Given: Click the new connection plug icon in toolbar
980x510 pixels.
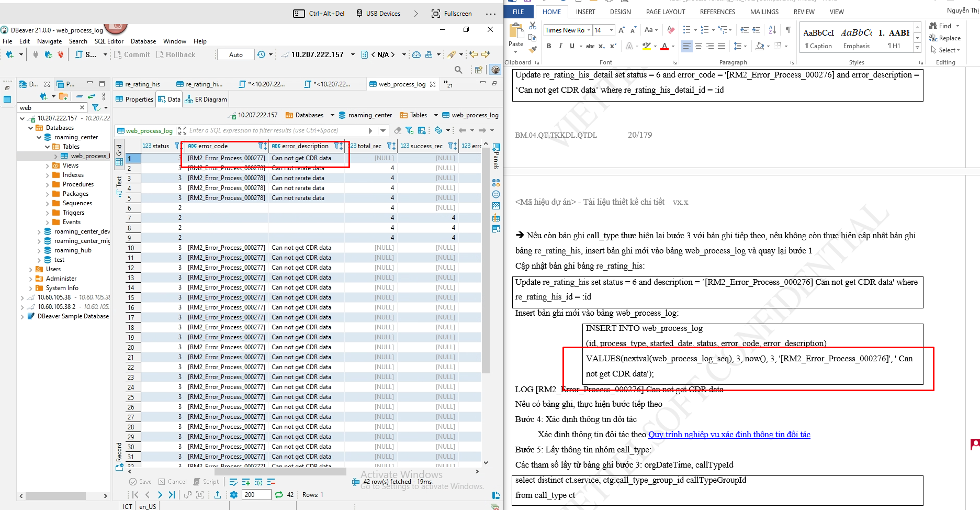Looking at the screenshot, I should (x=9, y=54).
